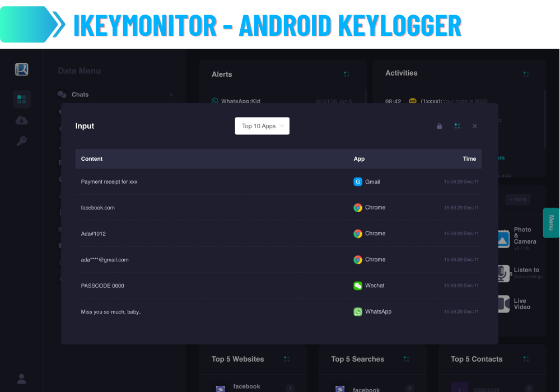Open the Input panel options grid icon
This screenshot has width=560, height=392.
[x=457, y=126]
